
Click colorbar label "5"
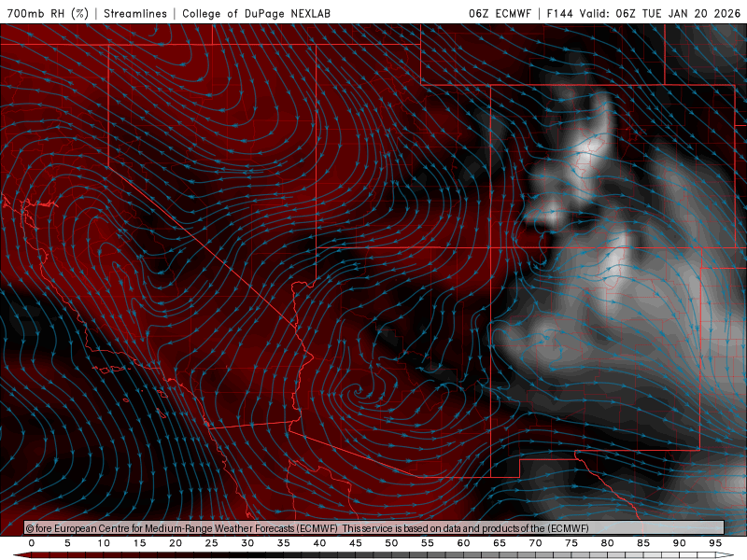[67, 543]
